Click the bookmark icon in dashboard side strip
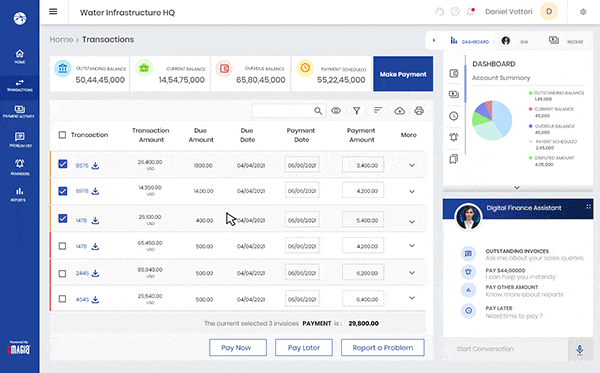 click(454, 159)
